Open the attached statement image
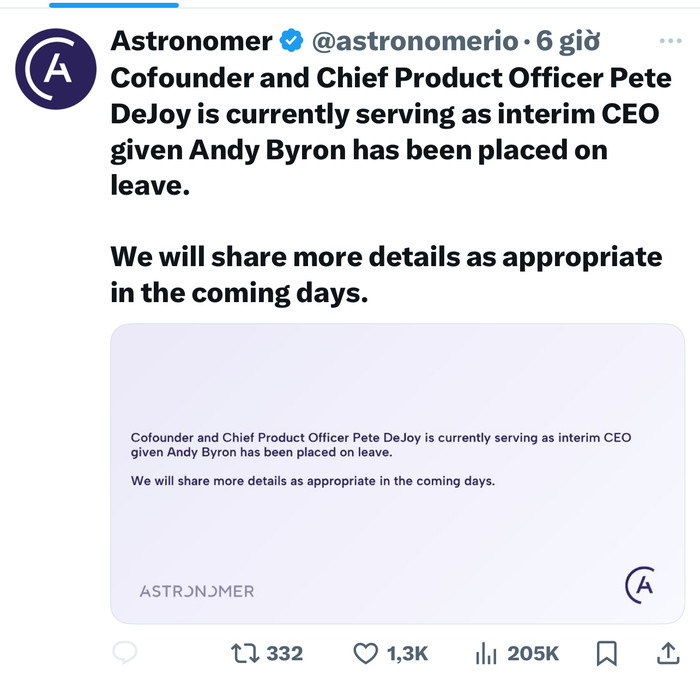 click(x=397, y=473)
